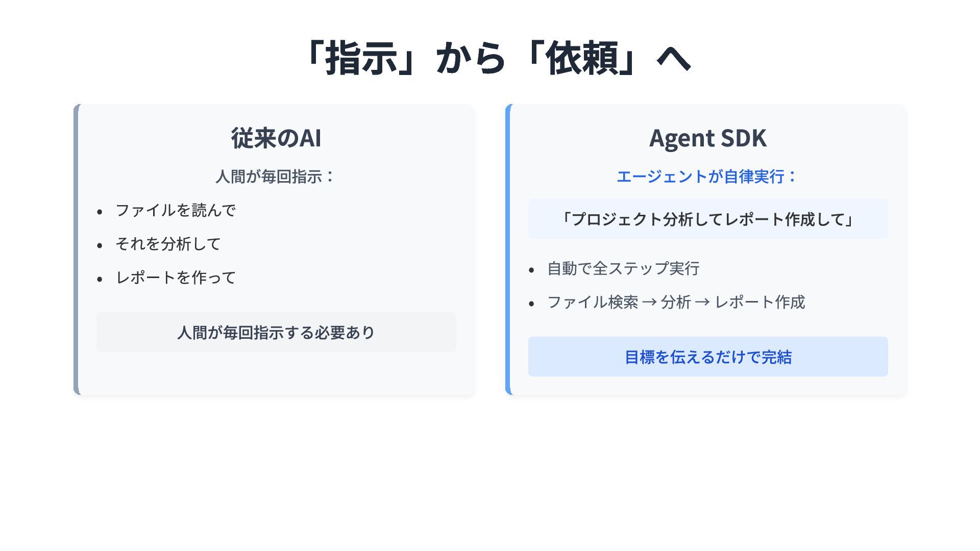This screenshot has height=551, width=980.
Task: Click the プロジェクト分析してレポート作成して quote box
Action: pyautogui.click(x=707, y=219)
